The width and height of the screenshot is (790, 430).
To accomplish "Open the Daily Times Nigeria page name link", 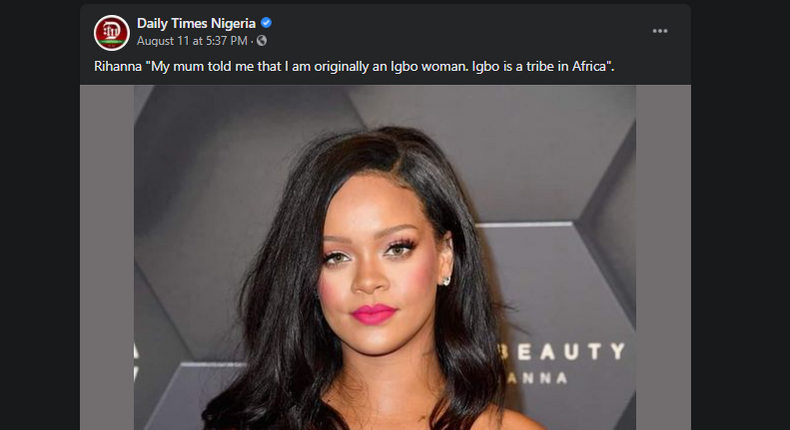I will click(196, 23).
